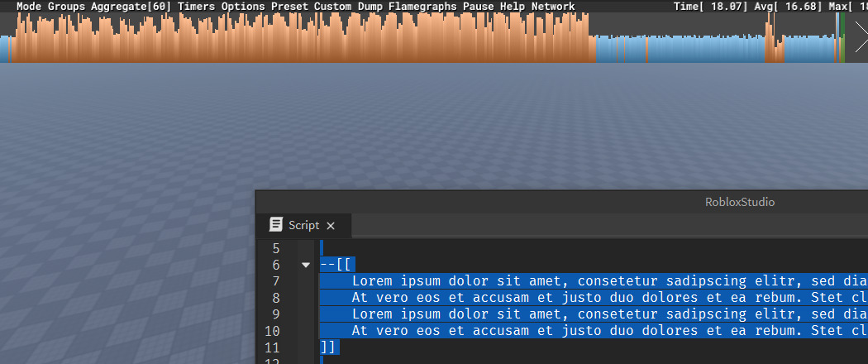868x364 pixels.
Task: Open the Flamegraphs view
Action: click(423, 7)
